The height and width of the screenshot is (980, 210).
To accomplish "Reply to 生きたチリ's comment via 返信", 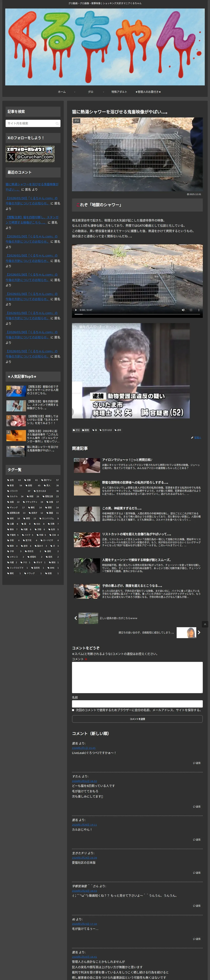I will [x=197, y=873].
